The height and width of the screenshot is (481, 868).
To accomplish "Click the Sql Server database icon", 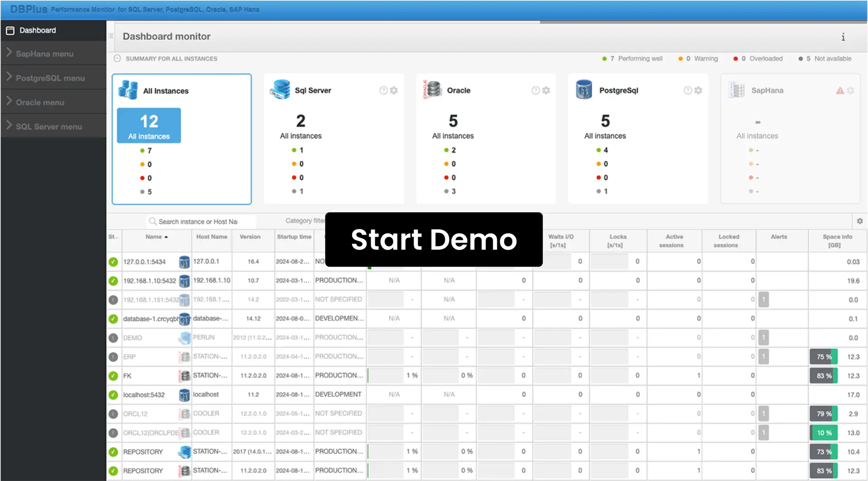I will (280, 89).
